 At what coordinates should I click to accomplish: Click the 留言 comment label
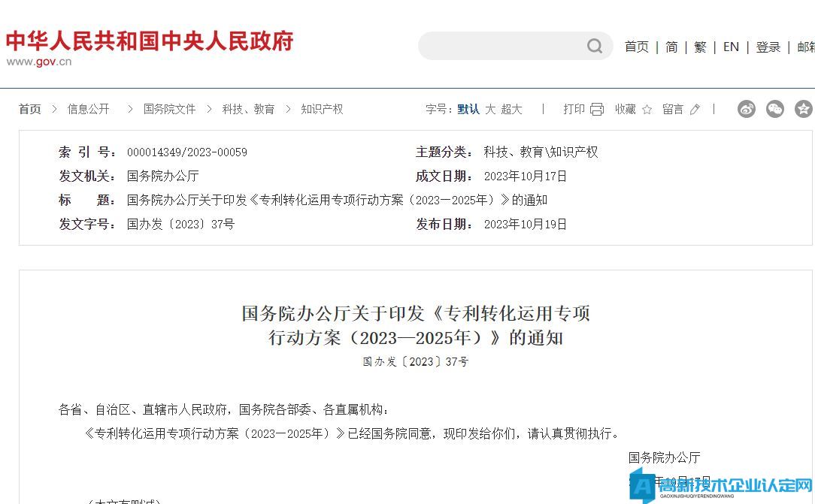(673, 109)
